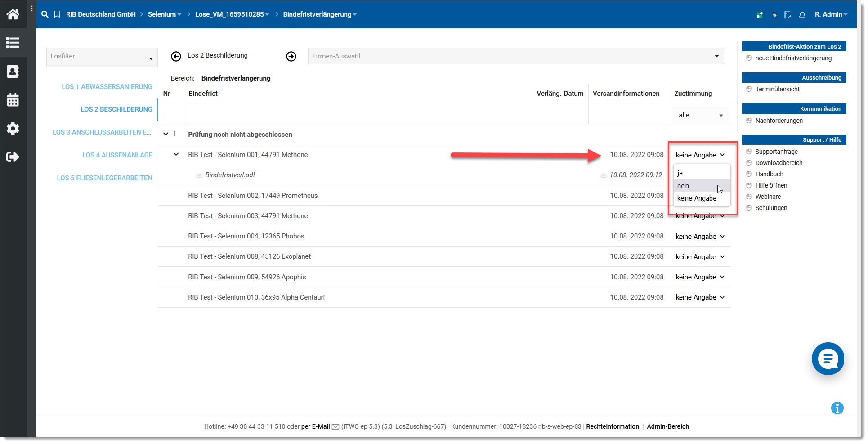Screen dimensions: 868x444
Task: Open Zustimmung dropdown for Selenium 009 Apophis
Action: (x=700, y=277)
